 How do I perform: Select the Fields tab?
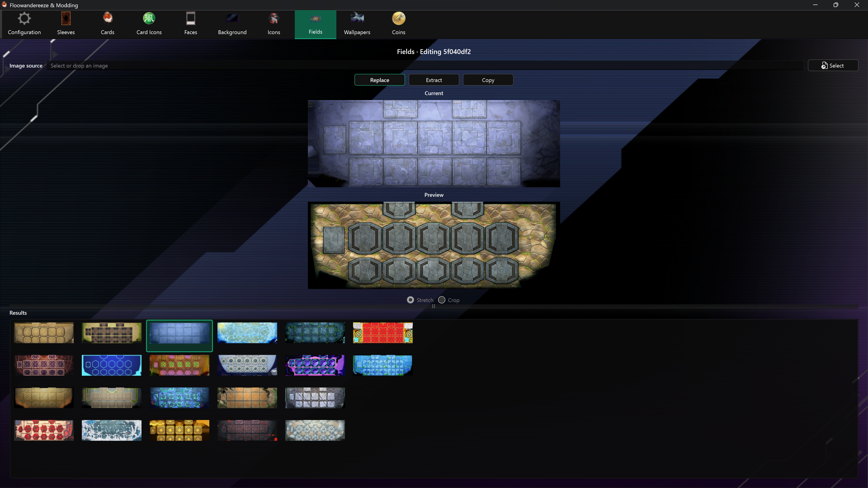pyautogui.click(x=315, y=24)
